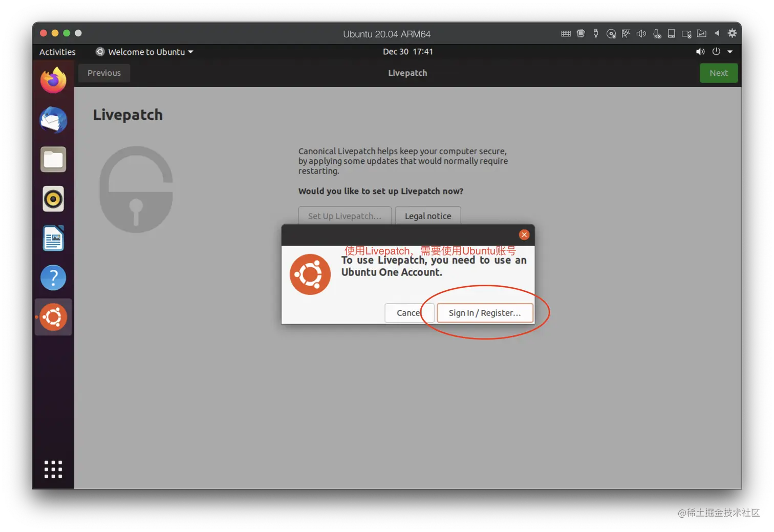Click the camera icon in VM toolbar

686,34
